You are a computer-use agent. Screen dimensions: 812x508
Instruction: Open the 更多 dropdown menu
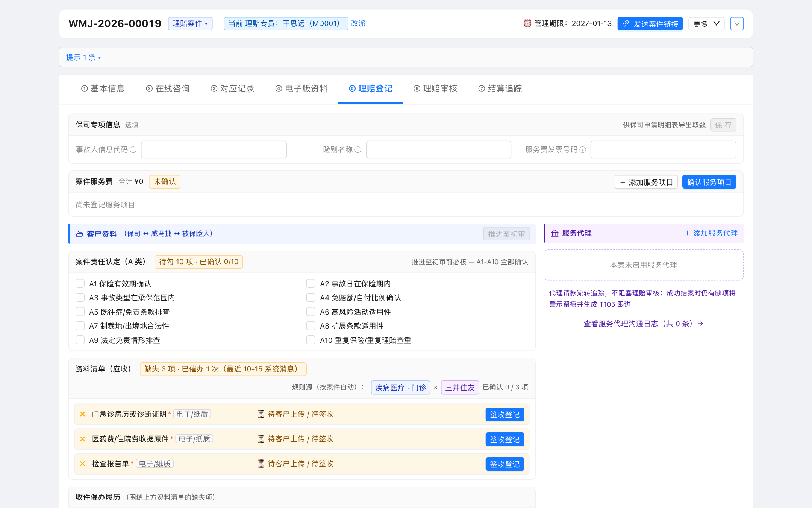(x=706, y=24)
